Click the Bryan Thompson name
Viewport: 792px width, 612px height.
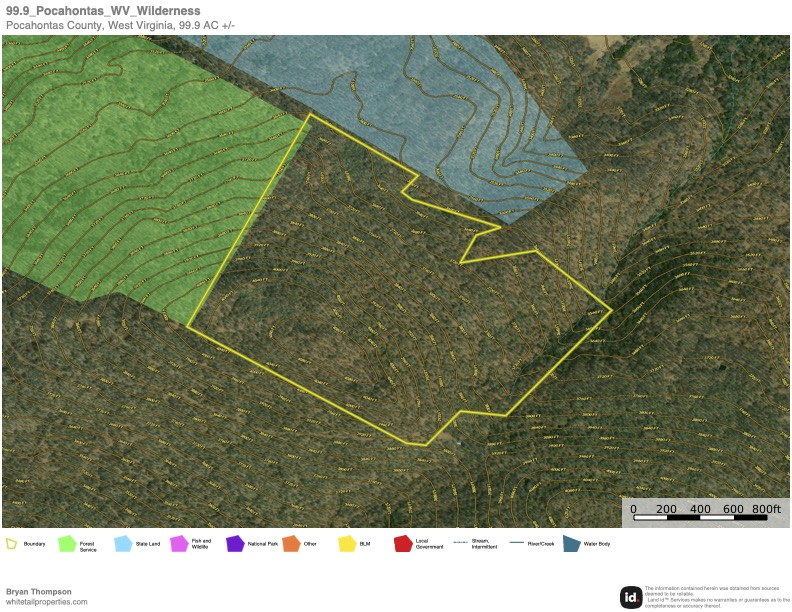[x=38, y=591]
